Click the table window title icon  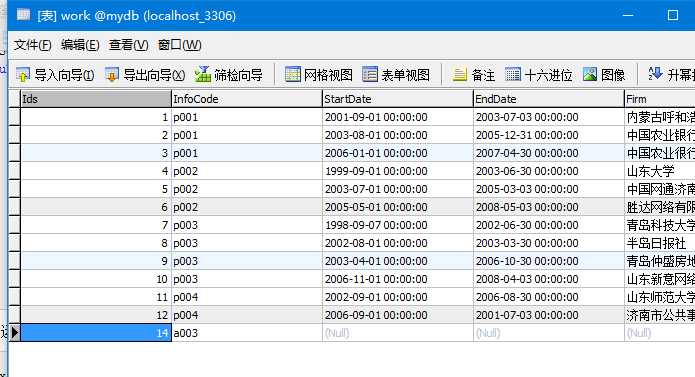[x=23, y=15]
